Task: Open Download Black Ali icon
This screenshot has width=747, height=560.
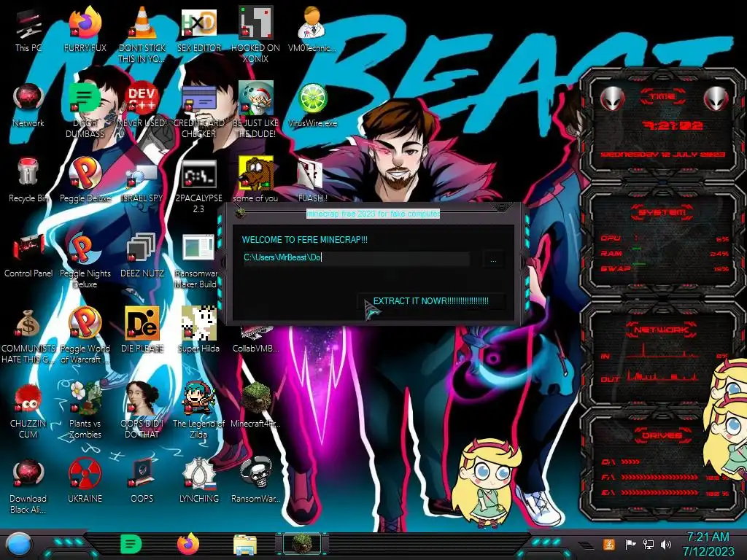Action: click(x=28, y=486)
